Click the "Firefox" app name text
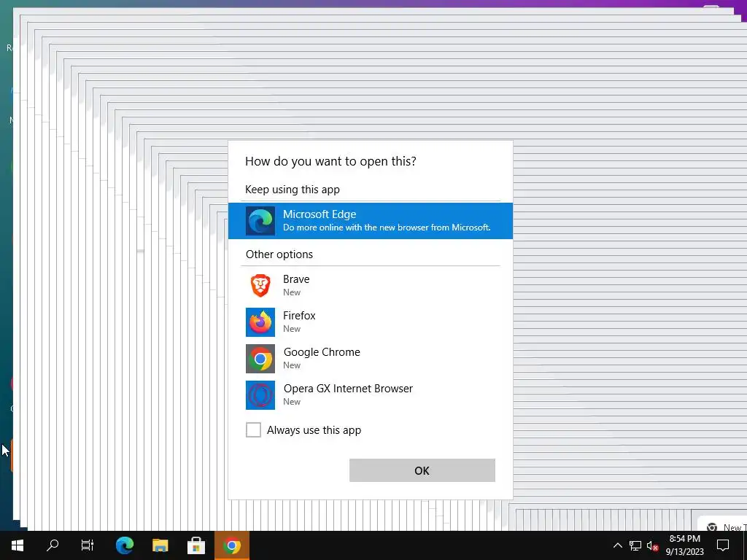The height and width of the screenshot is (560, 747). pyautogui.click(x=299, y=316)
